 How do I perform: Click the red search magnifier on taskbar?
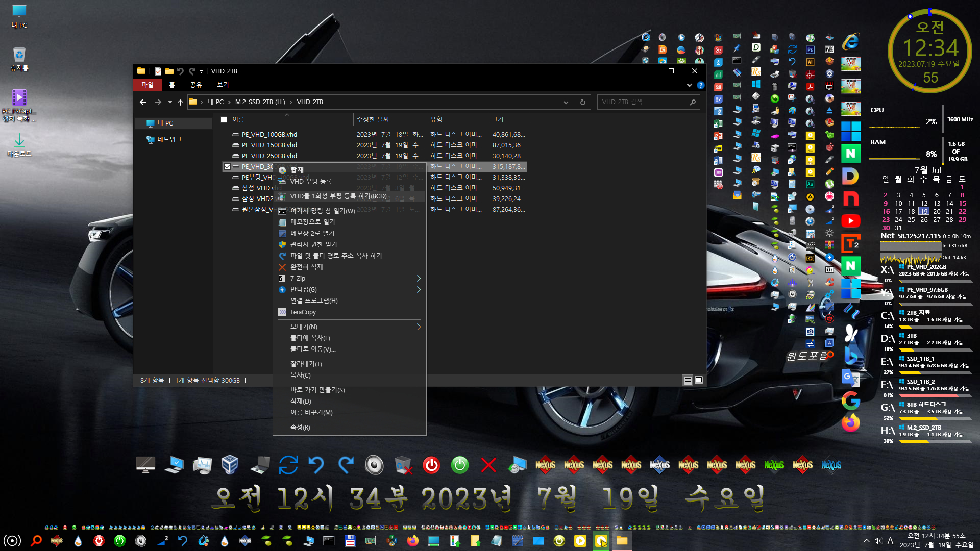36,541
